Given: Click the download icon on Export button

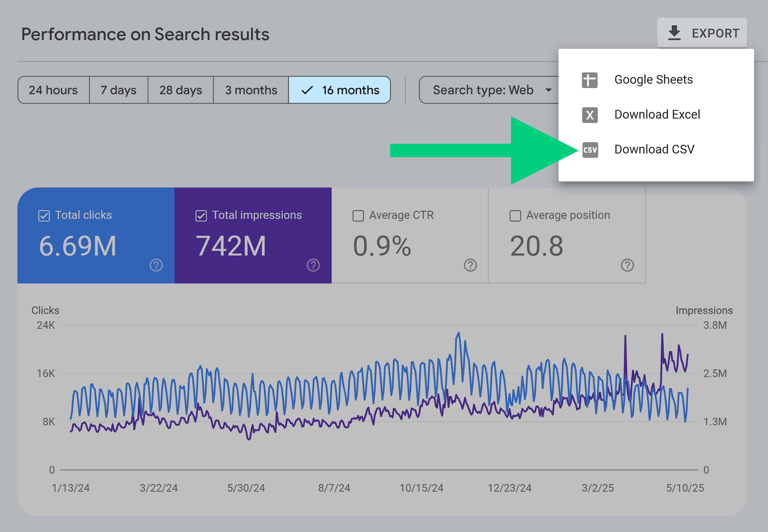Looking at the screenshot, I should (x=674, y=33).
